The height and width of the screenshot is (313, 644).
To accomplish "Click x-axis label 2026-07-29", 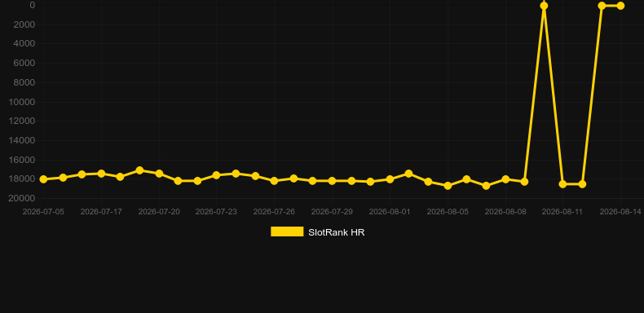I will tap(332, 212).
